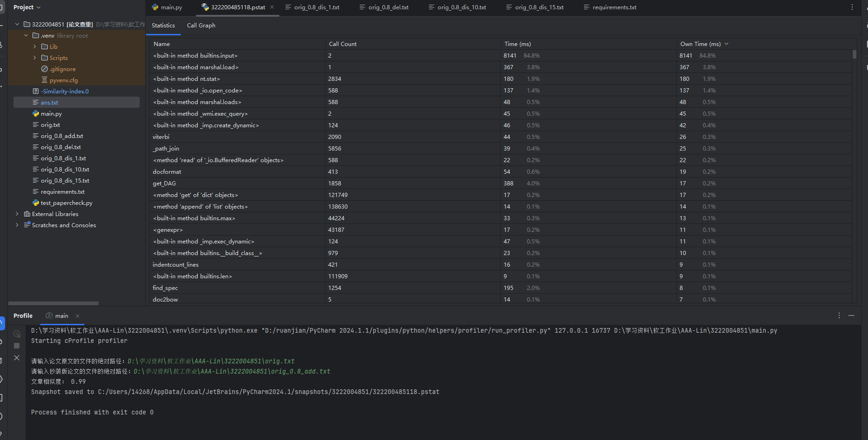Image resolution: width=868 pixels, height=440 pixels.
Task: Select ans.txt in the project tree
Action: click(x=77, y=102)
